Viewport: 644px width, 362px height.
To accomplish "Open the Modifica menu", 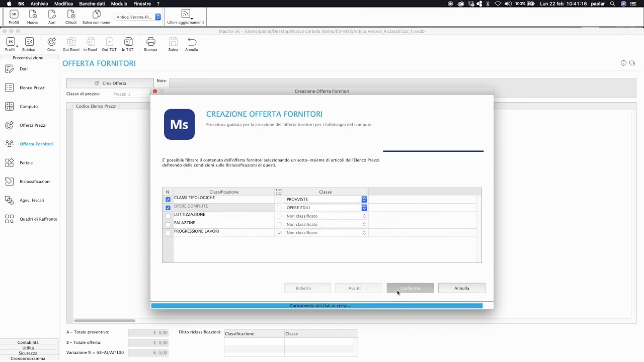I will click(63, 4).
